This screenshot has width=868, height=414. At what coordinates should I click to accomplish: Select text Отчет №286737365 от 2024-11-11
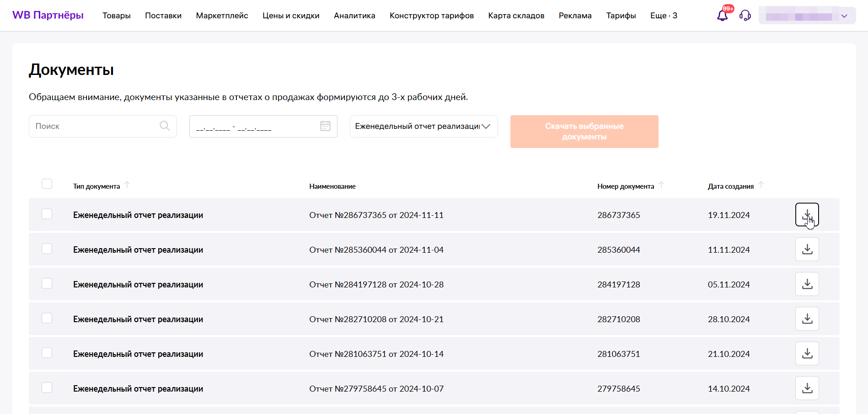point(376,215)
